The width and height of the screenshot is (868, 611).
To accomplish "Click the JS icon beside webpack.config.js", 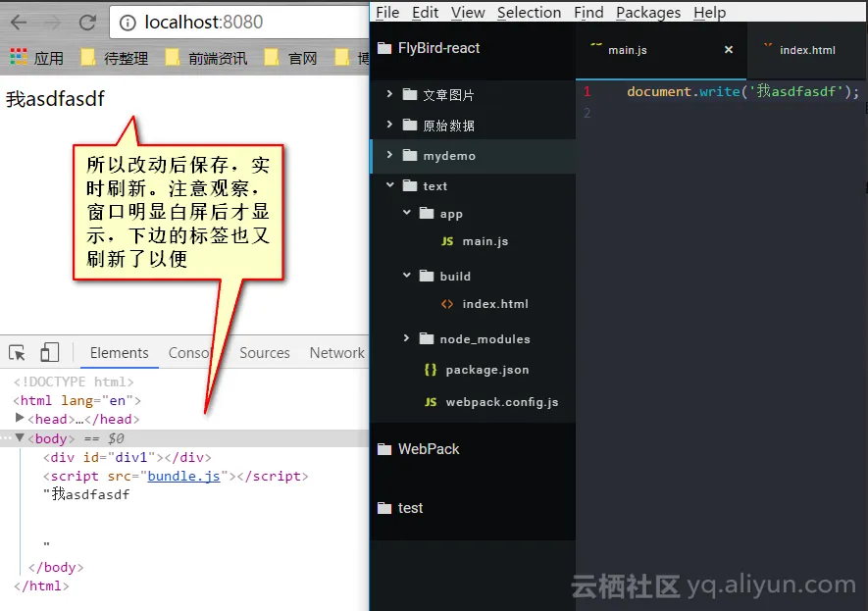I will click(431, 402).
